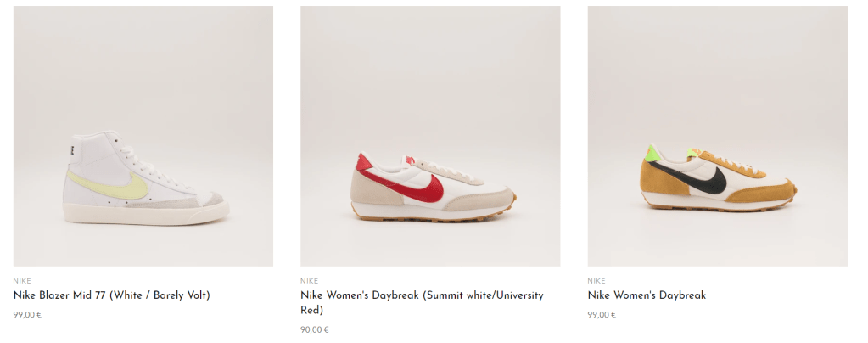The image size is (868, 343).
Task: Click the 99,00 € price under Blazer Mid 77
Action: [x=28, y=315]
